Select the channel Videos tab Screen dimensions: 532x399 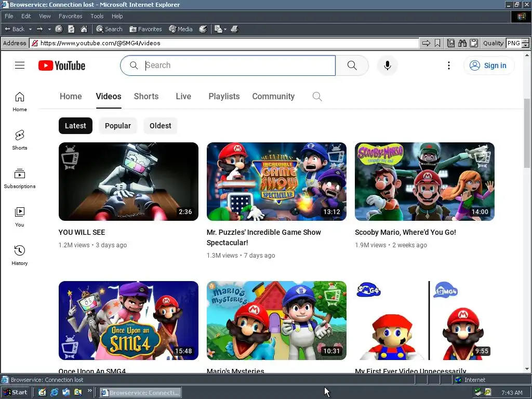[x=109, y=96]
